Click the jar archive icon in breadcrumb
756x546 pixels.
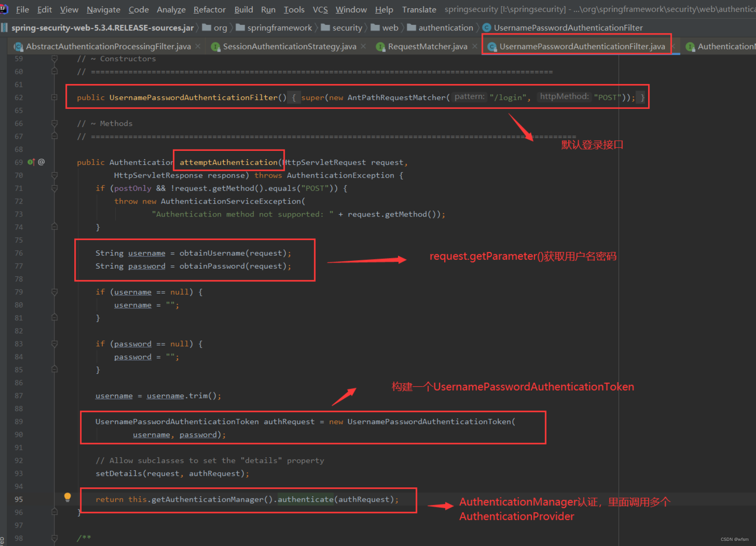[x=4, y=28]
